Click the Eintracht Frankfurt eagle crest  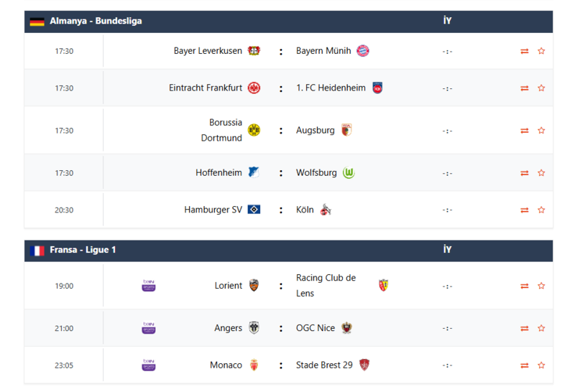coord(254,88)
